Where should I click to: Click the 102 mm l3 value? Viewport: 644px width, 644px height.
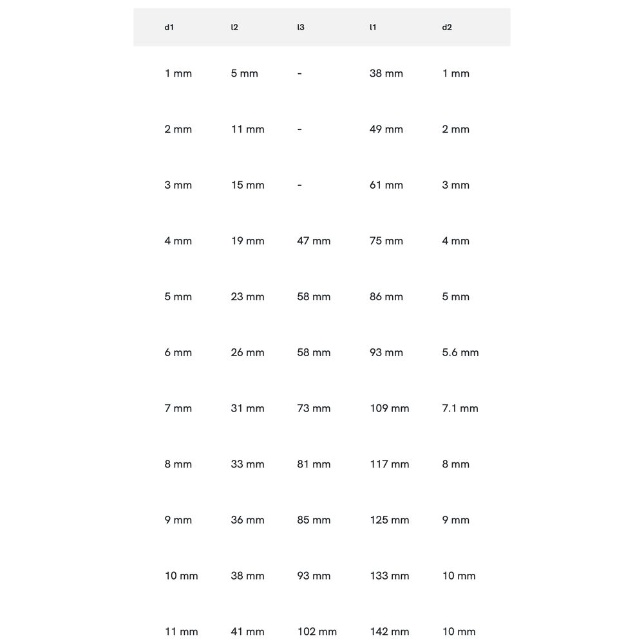tap(317, 632)
